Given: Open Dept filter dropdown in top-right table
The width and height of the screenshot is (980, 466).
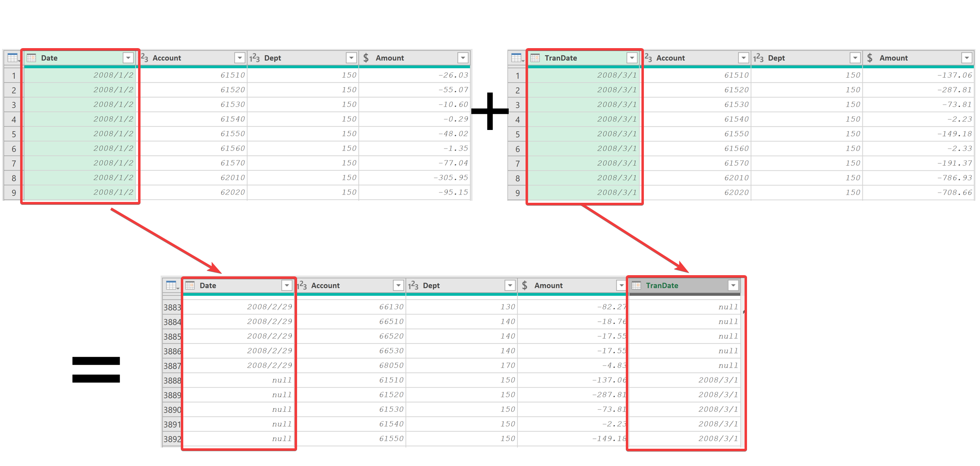Looking at the screenshot, I should [855, 58].
